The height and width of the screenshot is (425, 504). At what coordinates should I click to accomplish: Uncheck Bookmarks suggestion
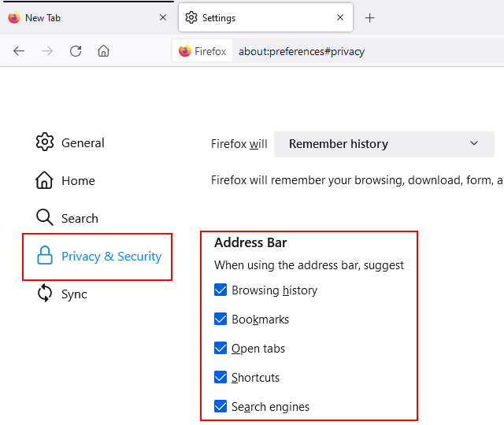pyautogui.click(x=220, y=319)
